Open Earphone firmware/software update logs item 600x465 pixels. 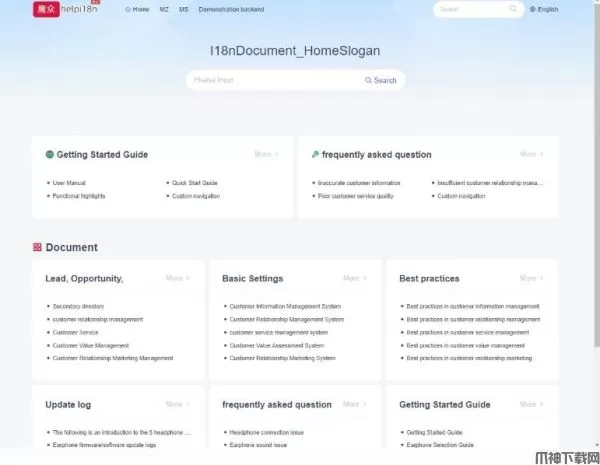[104, 445]
